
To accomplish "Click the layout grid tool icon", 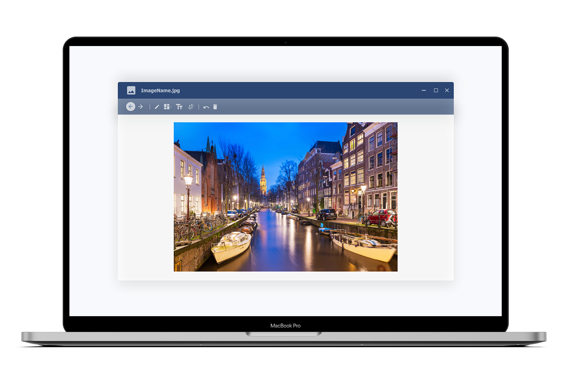I will tap(167, 107).
